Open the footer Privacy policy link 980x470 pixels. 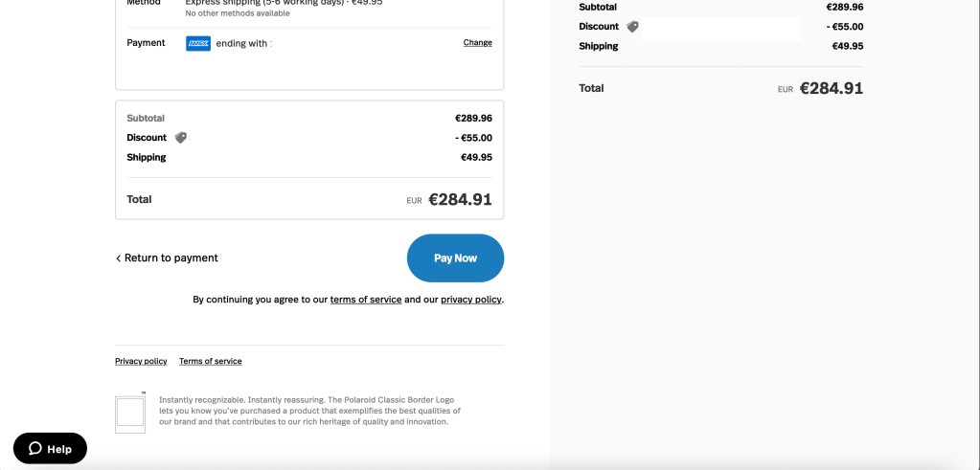(x=141, y=361)
